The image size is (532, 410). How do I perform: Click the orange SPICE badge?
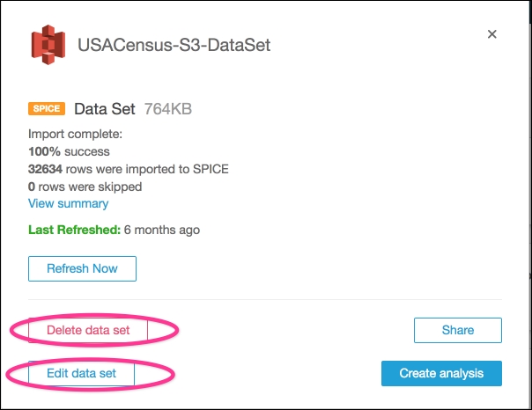47,109
